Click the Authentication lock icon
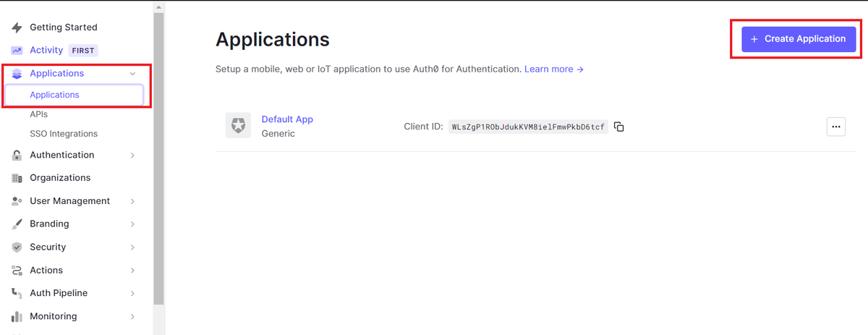This screenshot has width=868, height=335. (17, 155)
